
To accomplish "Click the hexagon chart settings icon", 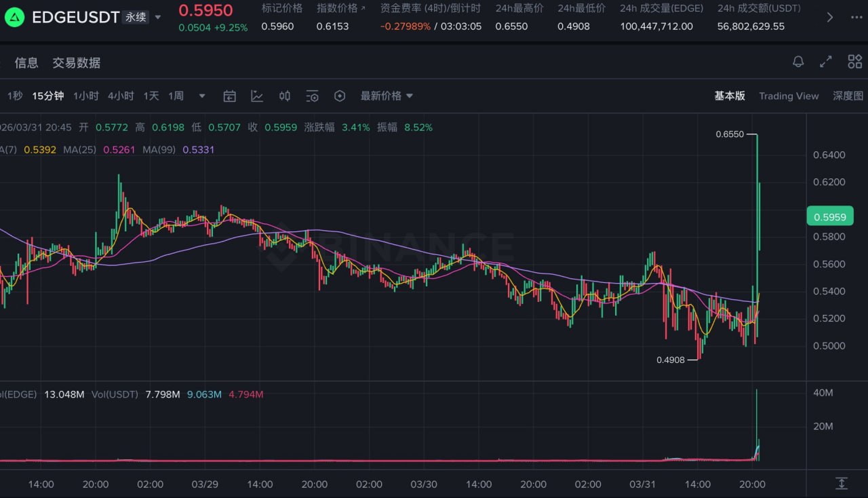I will (340, 96).
